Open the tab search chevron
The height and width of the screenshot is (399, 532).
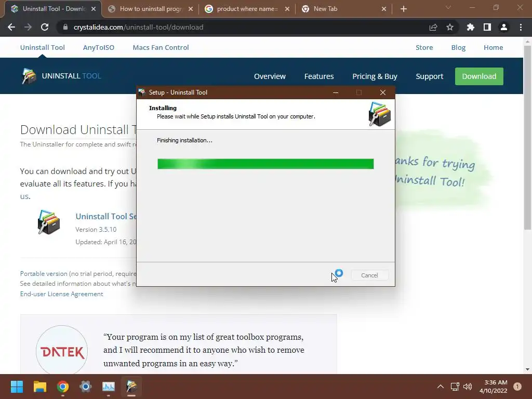pos(448,7)
